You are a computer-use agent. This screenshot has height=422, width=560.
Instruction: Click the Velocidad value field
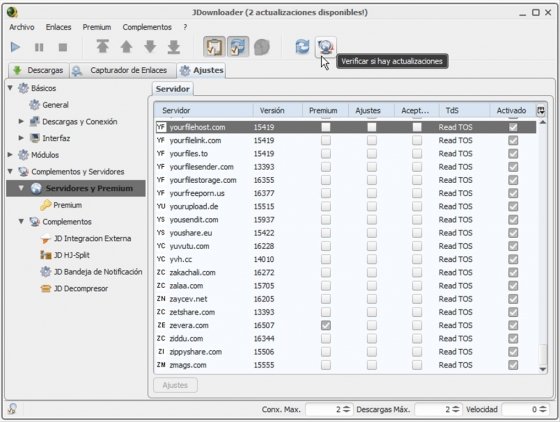[x=520, y=410]
